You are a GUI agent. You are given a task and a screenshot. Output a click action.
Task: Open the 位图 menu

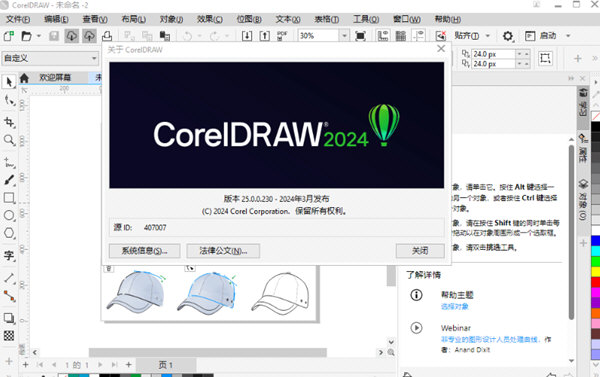[x=249, y=19]
